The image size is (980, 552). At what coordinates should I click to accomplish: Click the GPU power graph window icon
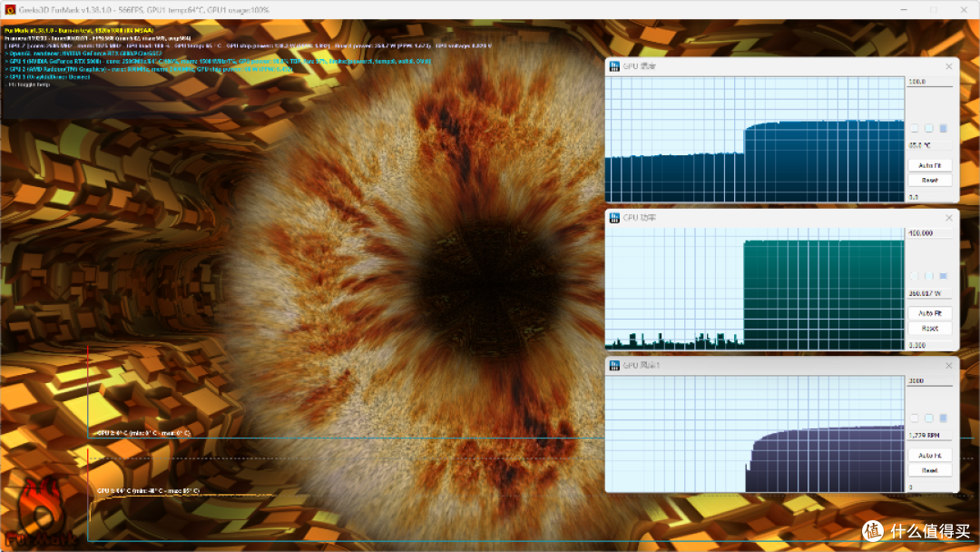tap(614, 218)
